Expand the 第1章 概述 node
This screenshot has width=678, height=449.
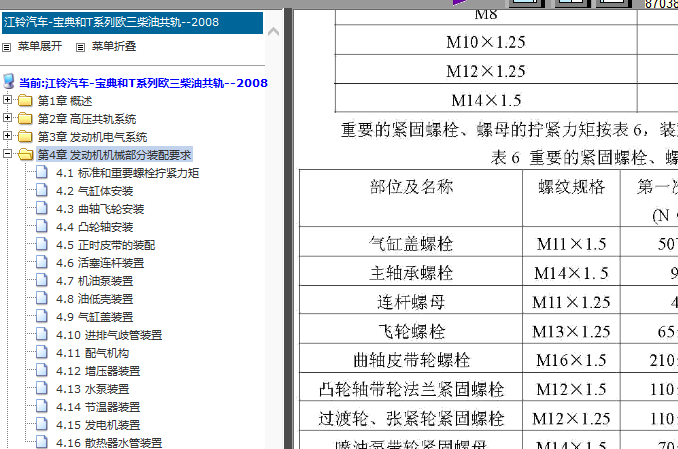point(7,99)
